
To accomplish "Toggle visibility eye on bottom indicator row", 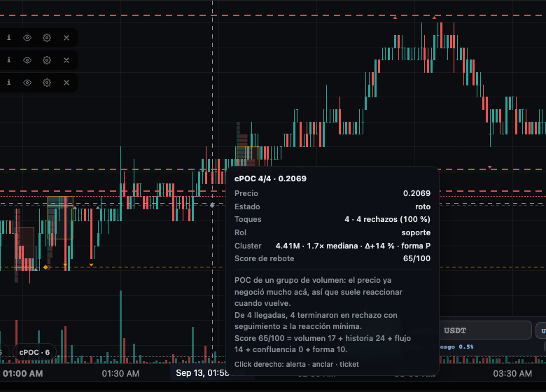I will click(27, 83).
